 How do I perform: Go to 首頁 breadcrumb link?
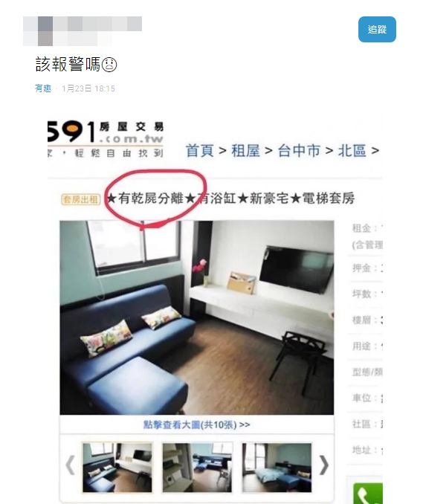click(x=200, y=151)
